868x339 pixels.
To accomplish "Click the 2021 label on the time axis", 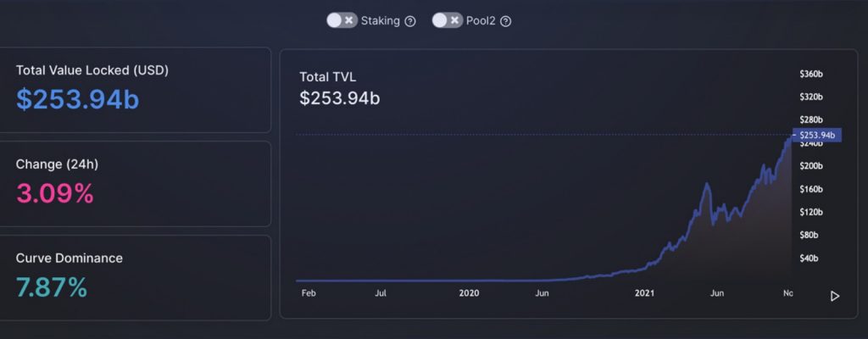I will [645, 293].
